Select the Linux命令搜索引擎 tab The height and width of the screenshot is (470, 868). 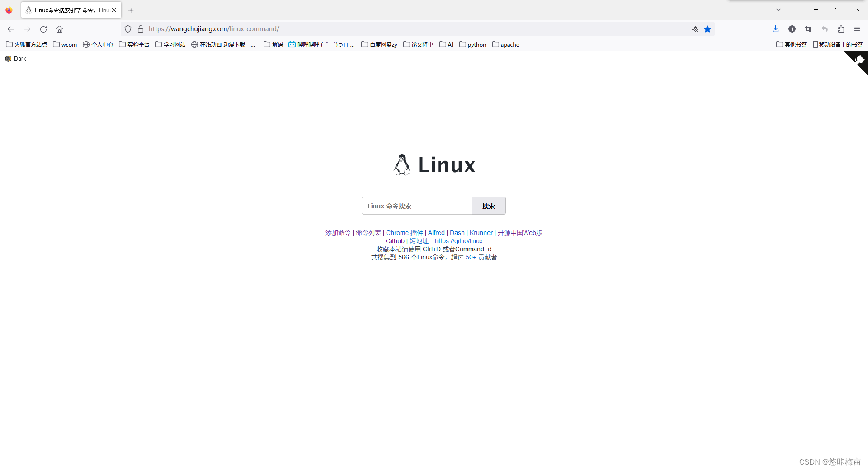[71, 10]
